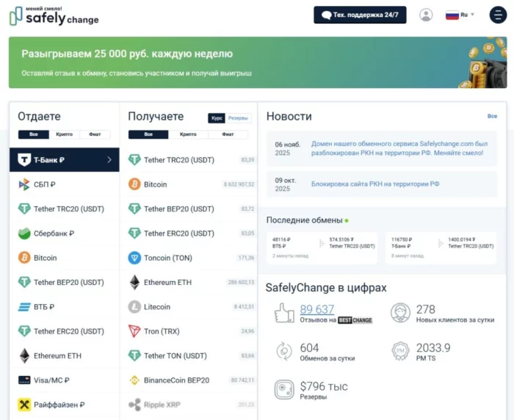This screenshot has height=420, width=514.
Task: Select the Tether TON (USDT) icon
Action: [134, 355]
